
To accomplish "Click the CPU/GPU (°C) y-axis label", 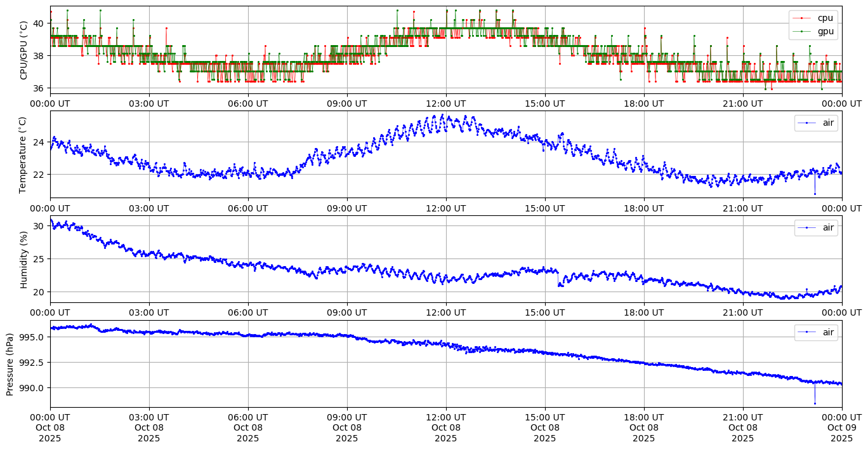I will pos(24,50).
